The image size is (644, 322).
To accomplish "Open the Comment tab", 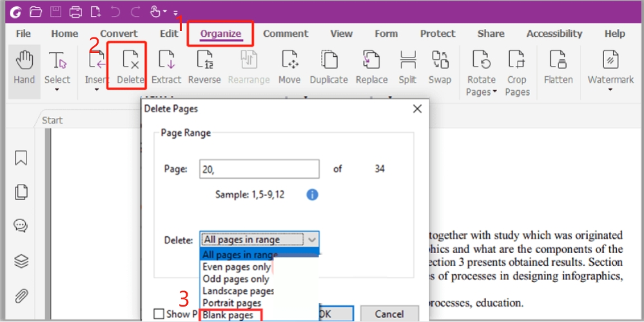I will (285, 34).
